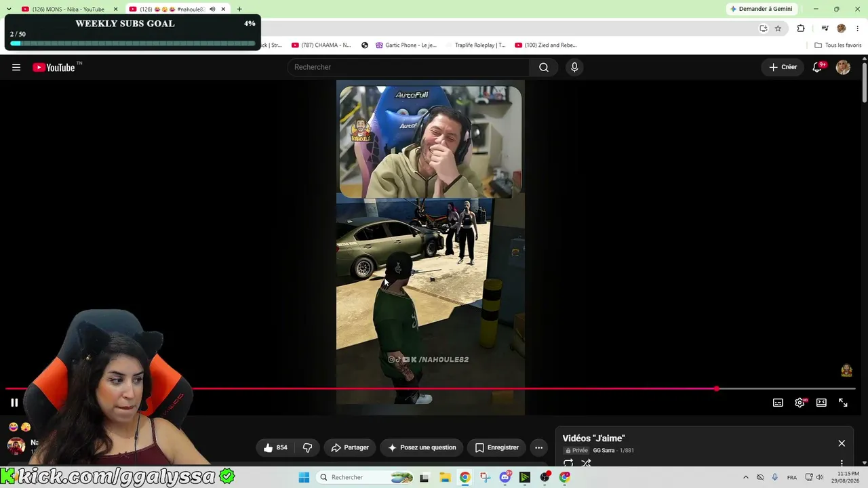Select the #nahoule82 YouTube tab
The image size is (868, 488).
tap(176, 9)
